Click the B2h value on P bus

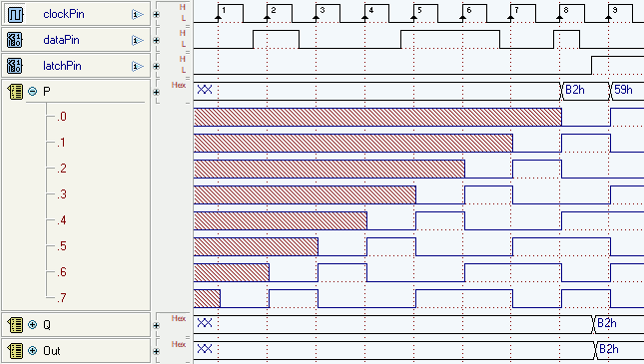pos(575,90)
